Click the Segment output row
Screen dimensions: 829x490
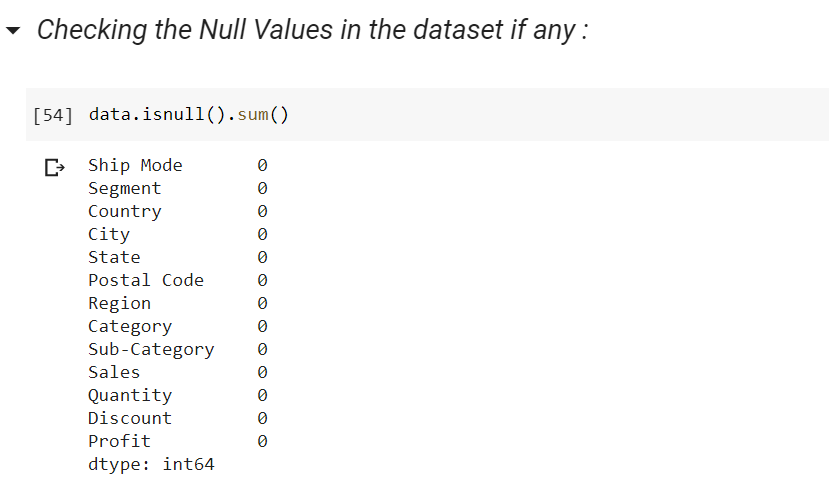178,189
